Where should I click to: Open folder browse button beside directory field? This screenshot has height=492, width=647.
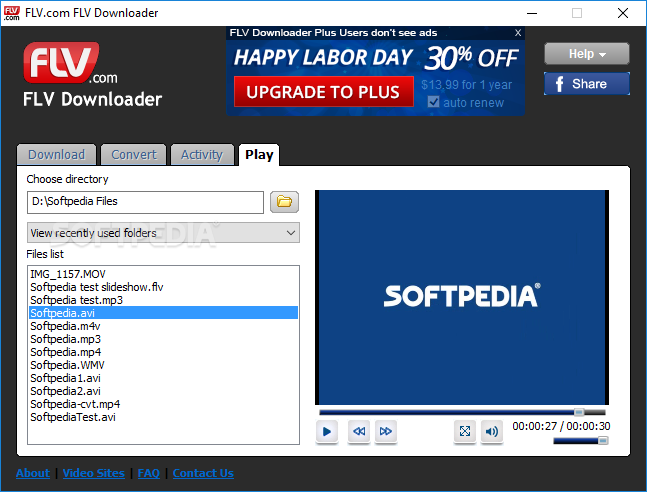(284, 202)
